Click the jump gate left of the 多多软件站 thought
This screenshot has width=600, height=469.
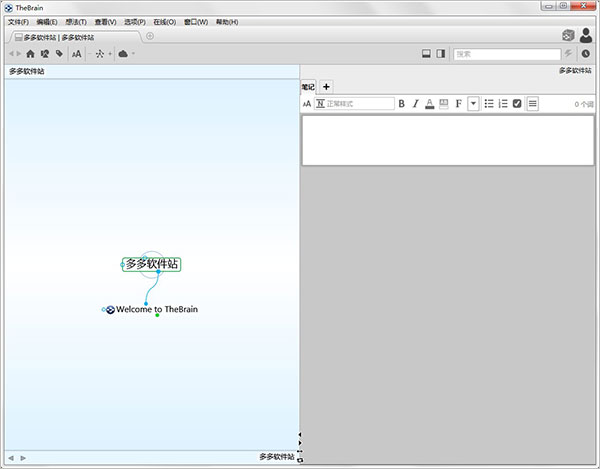point(122,265)
